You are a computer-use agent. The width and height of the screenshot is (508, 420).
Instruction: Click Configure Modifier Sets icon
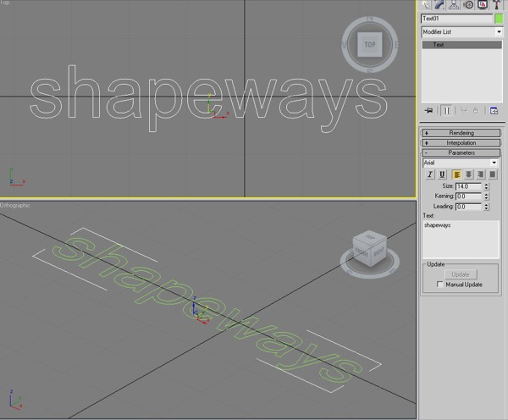pyautogui.click(x=494, y=111)
